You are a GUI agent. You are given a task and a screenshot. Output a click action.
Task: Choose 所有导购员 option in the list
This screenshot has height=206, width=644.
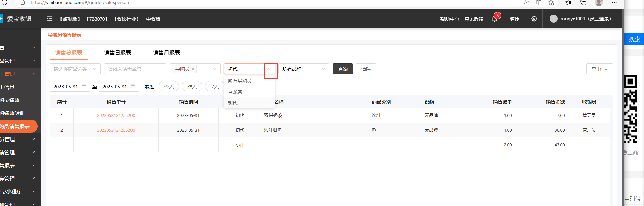[x=240, y=81]
